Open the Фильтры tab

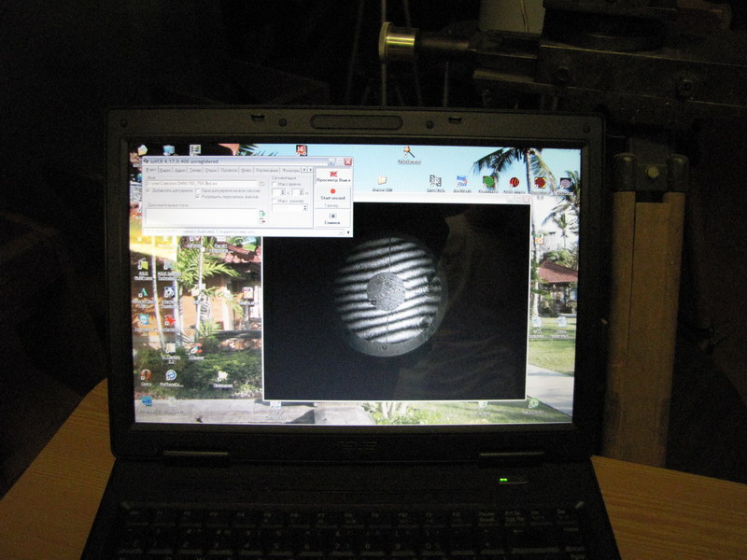click(x=290, y=170)
